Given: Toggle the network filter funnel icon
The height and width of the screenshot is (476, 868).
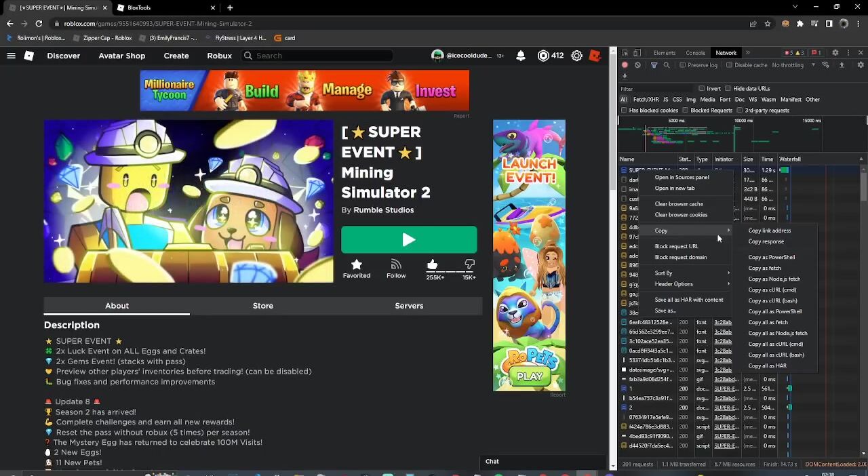Looking at the screenshot, I should pyautogui.click(x=654, y=65).
